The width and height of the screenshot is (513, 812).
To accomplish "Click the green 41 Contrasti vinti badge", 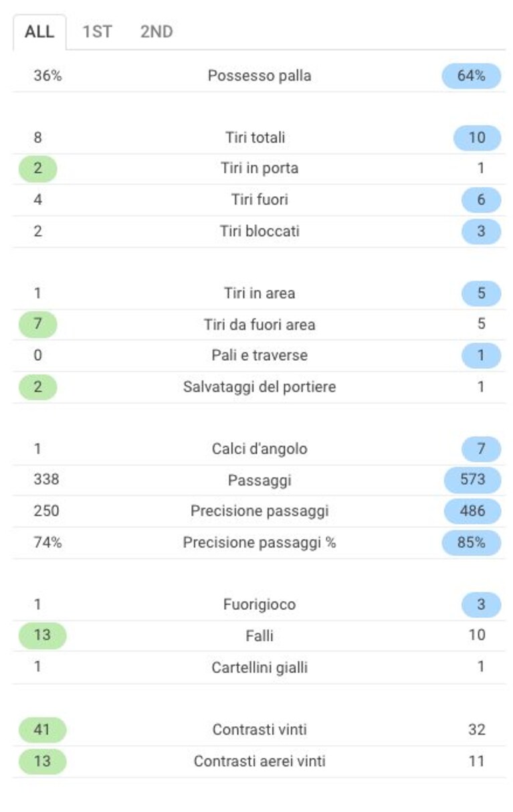I will click(42, 730).
